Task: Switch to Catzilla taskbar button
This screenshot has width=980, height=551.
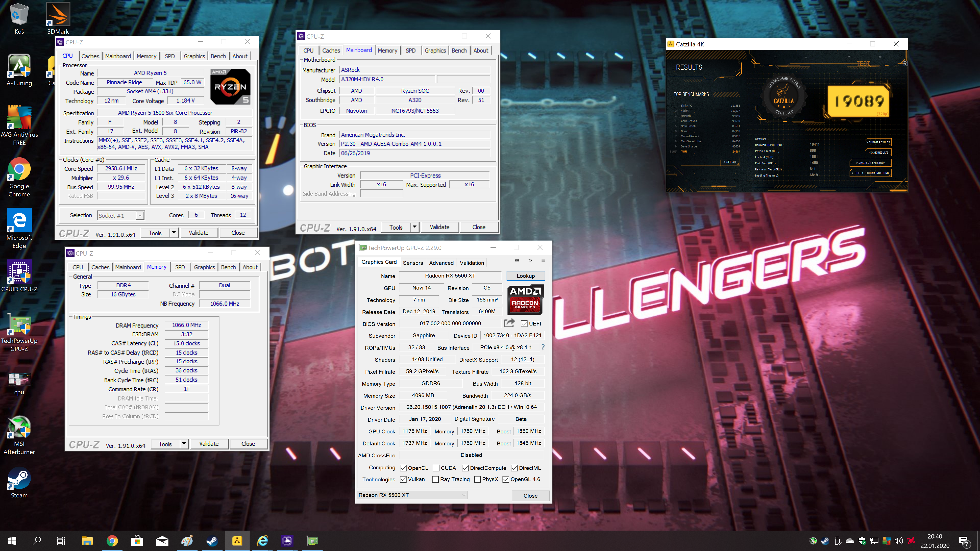Action: [237, 541]
